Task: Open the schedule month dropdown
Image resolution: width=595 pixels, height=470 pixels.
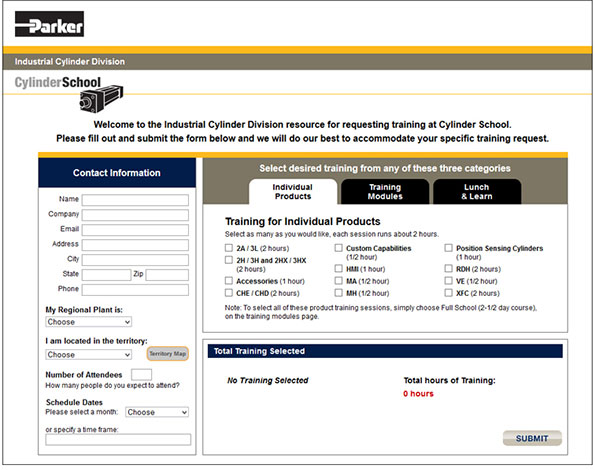Action: click(x=157, y=412)
